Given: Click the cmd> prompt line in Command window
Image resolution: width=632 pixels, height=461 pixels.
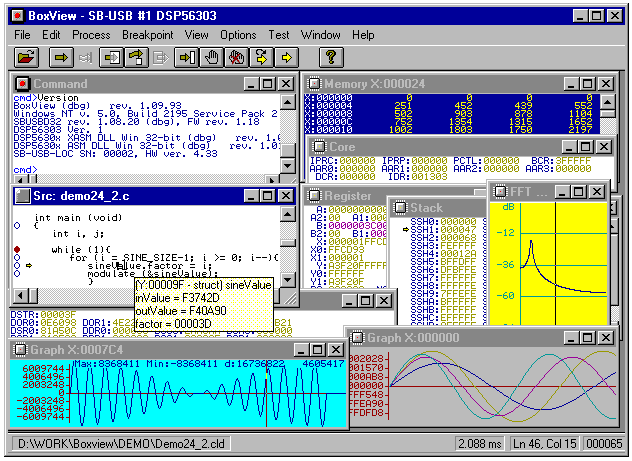Looking at the screenshot, I should point(25,170).
